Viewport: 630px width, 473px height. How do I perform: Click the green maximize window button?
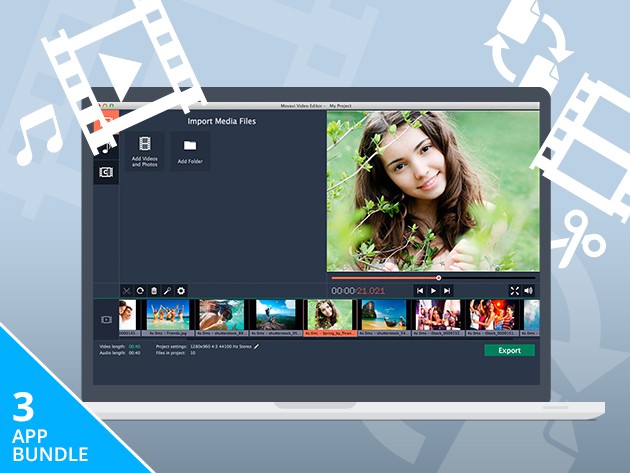click(112, 106)
